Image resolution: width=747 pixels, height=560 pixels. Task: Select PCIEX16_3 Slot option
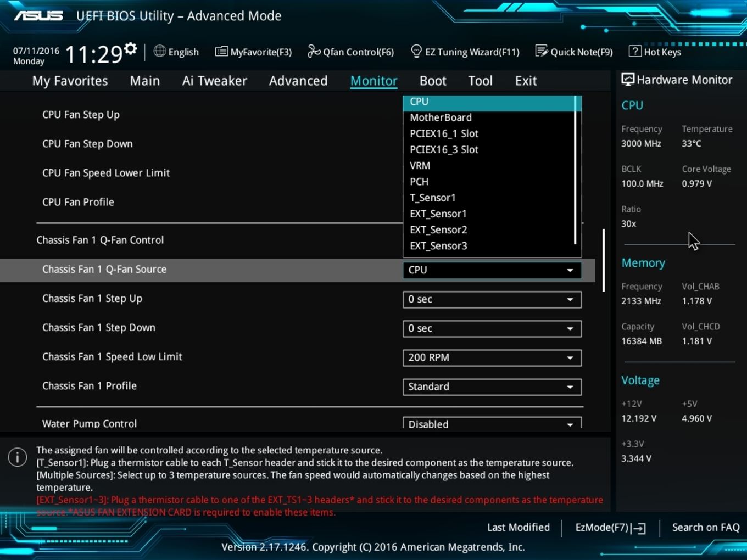[x=489, y=149]
